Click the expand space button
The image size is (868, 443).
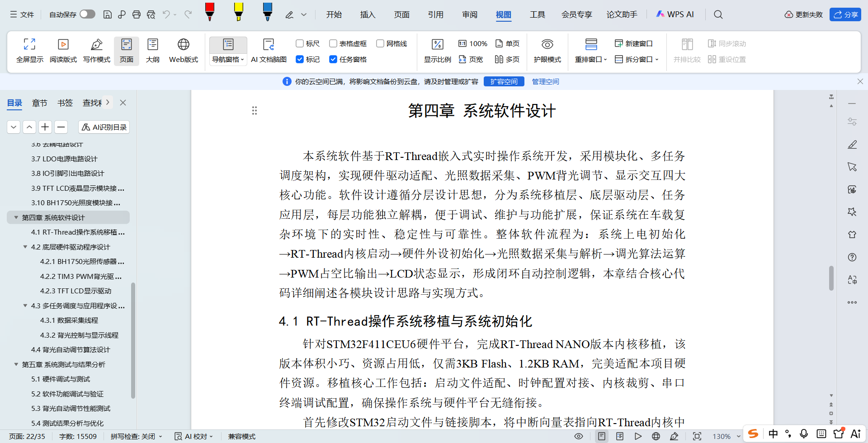pyautogui.click(x=504, y=81)
